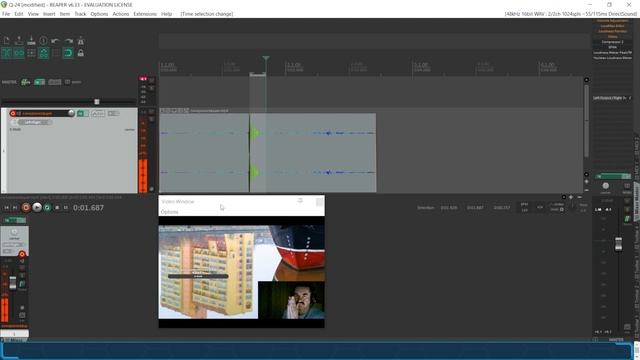Toggle record arm on track 1
Viewport: 640px width, 360px height.
13,113
